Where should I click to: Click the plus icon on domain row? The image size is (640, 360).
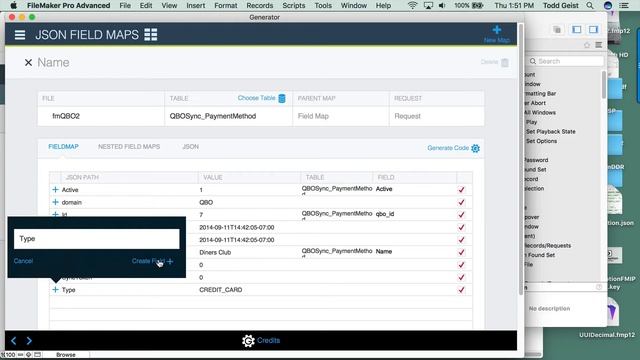point(56,202)
